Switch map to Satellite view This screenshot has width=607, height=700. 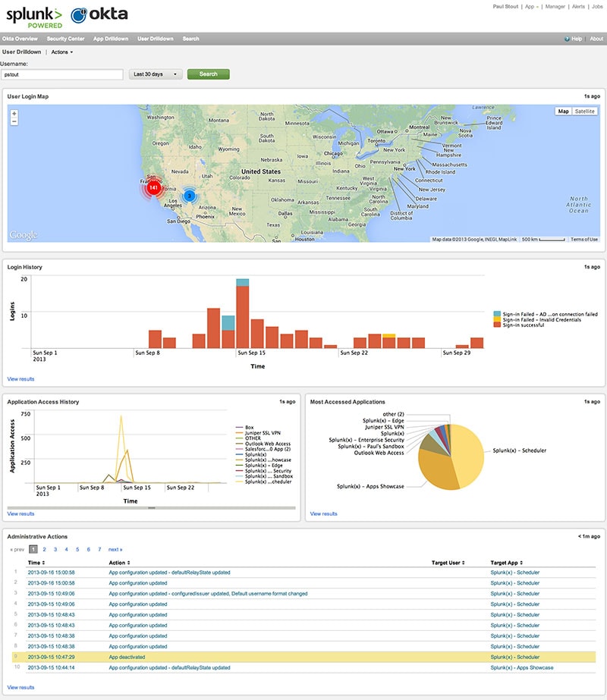click(x=585, y=111)
